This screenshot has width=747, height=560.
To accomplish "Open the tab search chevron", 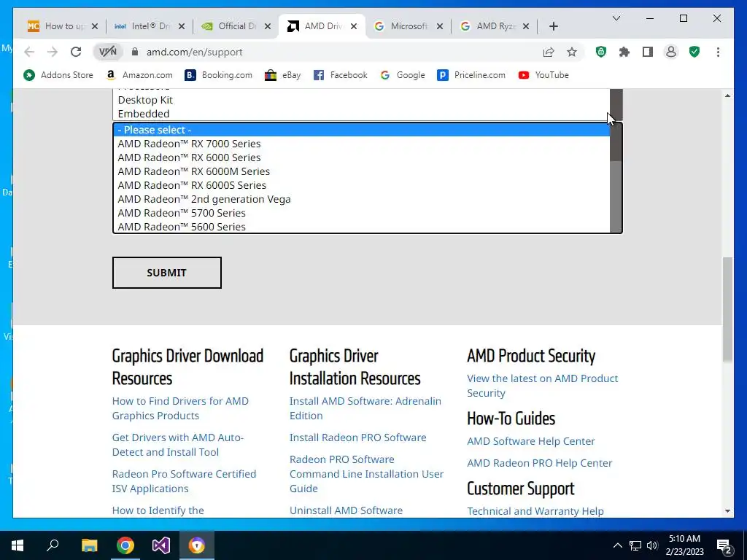I will 616,18.
